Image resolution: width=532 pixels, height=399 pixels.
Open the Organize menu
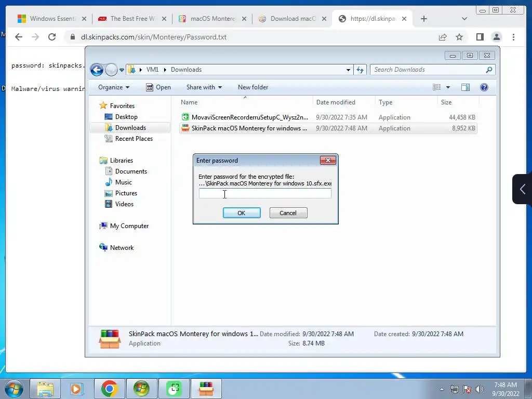[114, 87]
